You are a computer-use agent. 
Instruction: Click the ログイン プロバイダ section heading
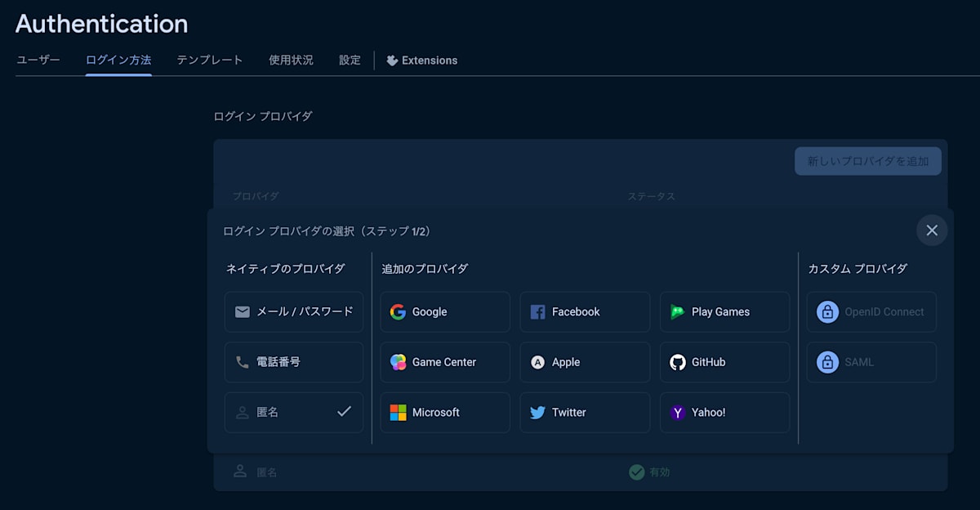click(x=263, y=117)
